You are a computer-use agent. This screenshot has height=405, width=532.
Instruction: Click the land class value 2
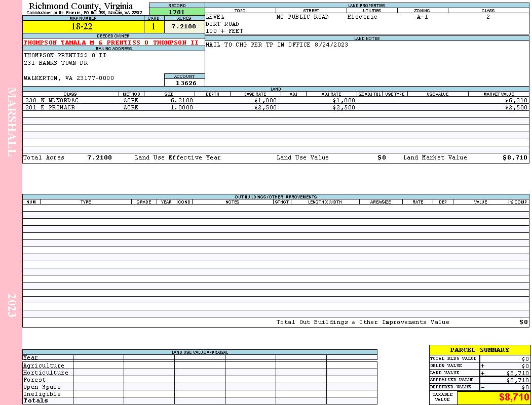coord(488,17)
